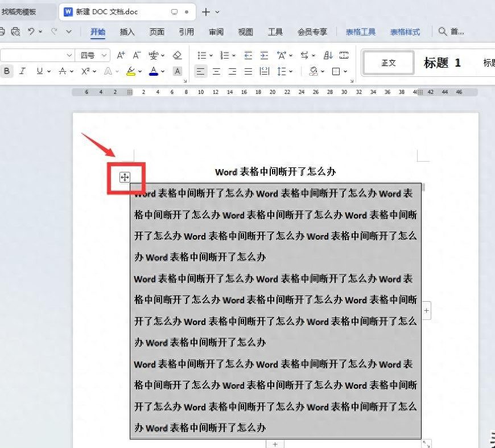Screen dimensions: 495x448
Task: Expand the underline style dropdown arrow
Action: click(x=49, y=72)
